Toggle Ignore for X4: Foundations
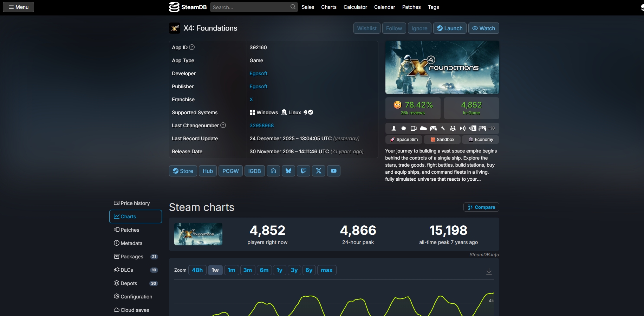 tap(419, 28)
